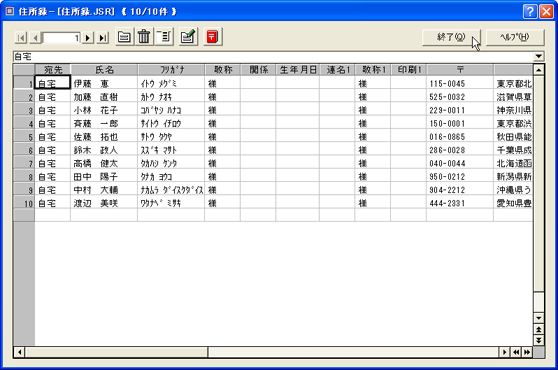
Task: Select row header number 5
Action: [24, 137]
